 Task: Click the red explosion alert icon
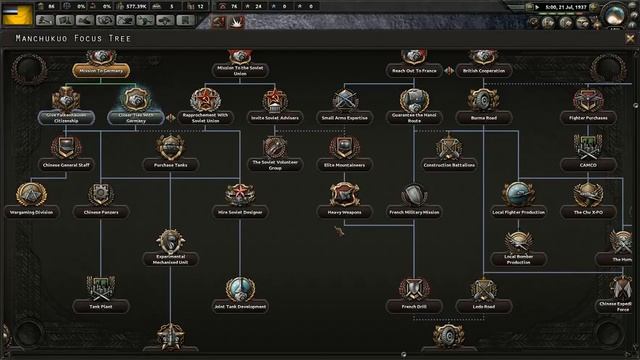[x=237, y=21]
